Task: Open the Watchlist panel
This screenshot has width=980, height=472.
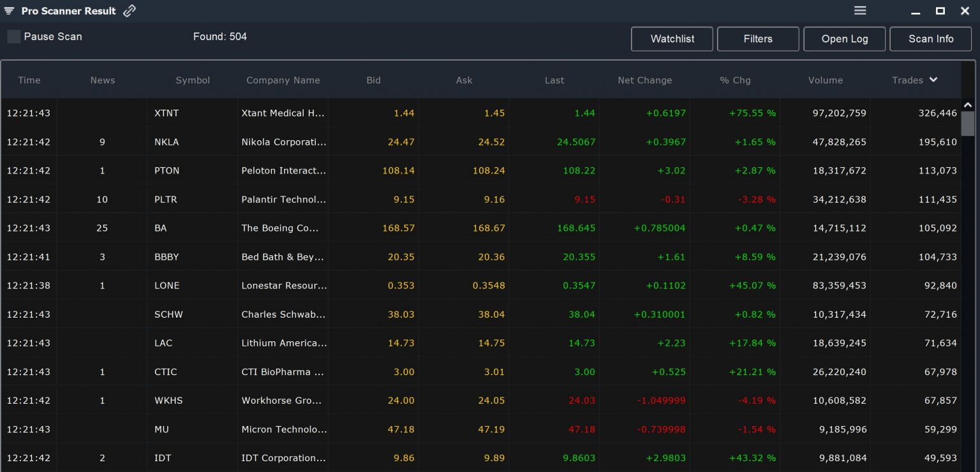Action: tap(672, 39)
